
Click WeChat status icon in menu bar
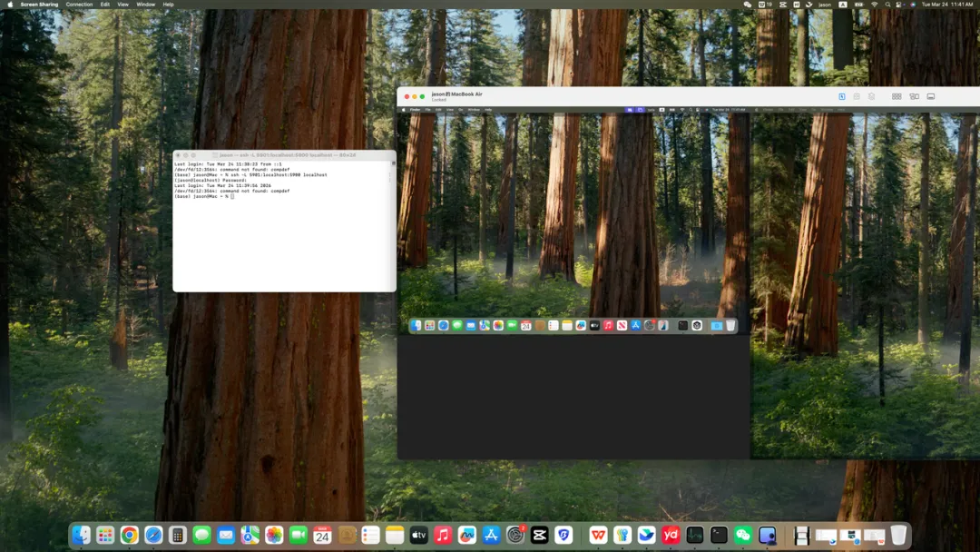748,5
